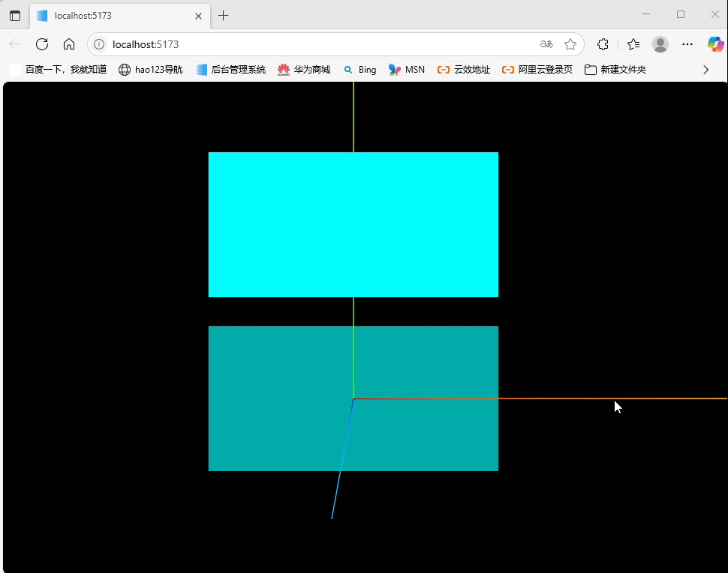Add the page to favorites via star icon
The image size is (728, 573).
click(570, 44)
